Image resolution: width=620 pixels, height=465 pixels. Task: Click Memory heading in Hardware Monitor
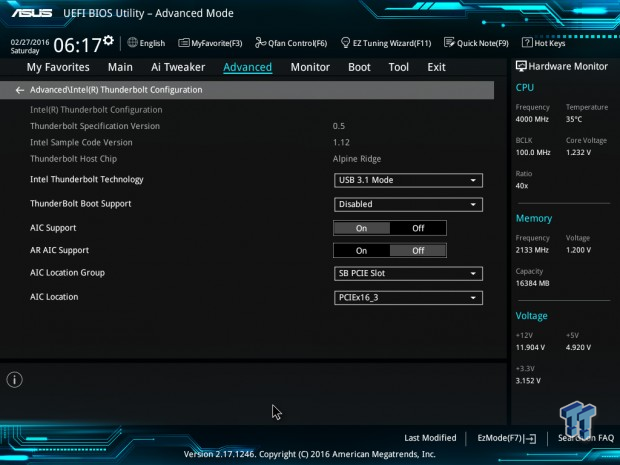(x=534, y=218)
